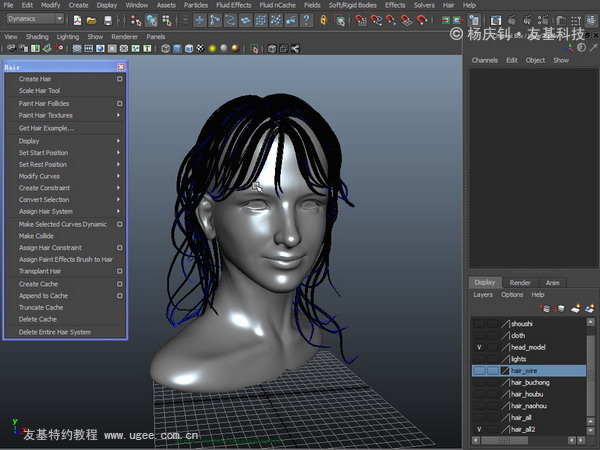The width and height of the screenshot is (600, 450).
Task: Expand Set Rest Position submenu
Action: click(x=118, y=165)
